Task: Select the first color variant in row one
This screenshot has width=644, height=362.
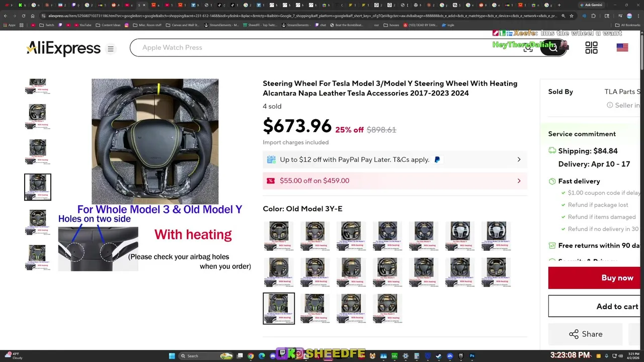Action: tap(279, 236)
